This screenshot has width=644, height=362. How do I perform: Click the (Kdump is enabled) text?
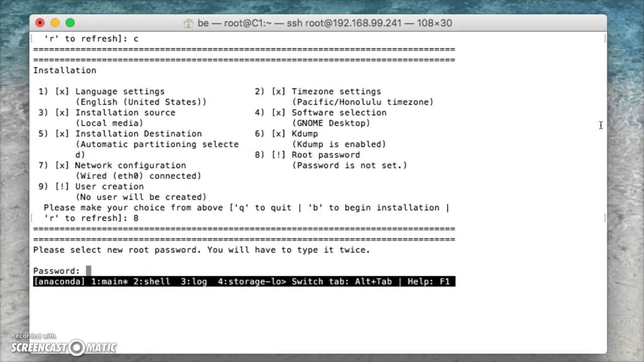[x=339, y=144]
